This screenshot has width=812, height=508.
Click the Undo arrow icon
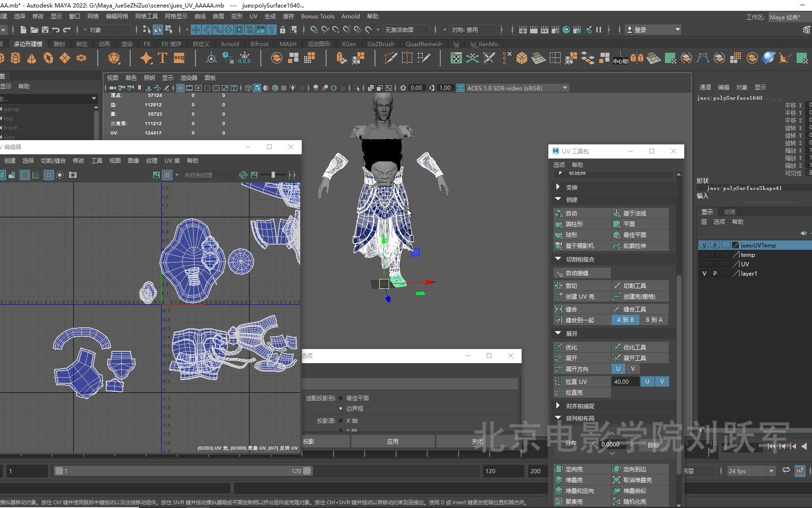(x=56, y=30)
